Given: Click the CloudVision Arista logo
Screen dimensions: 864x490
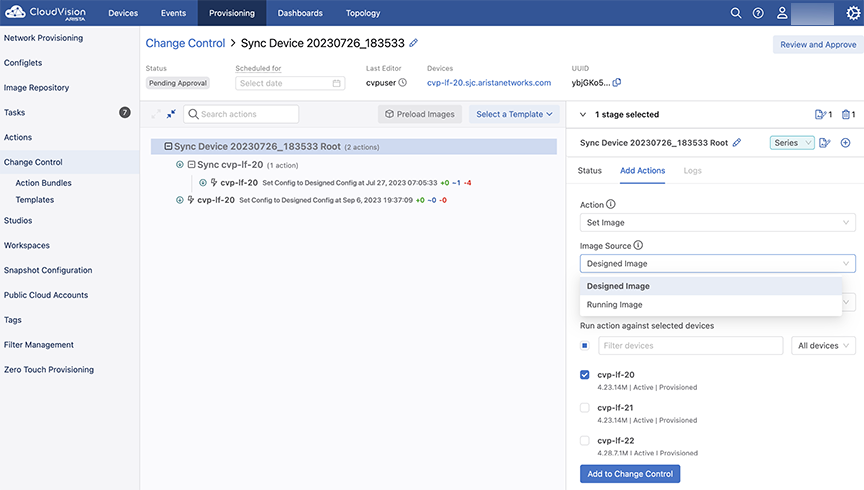Looking at the screenshot, I should point(45,13).
